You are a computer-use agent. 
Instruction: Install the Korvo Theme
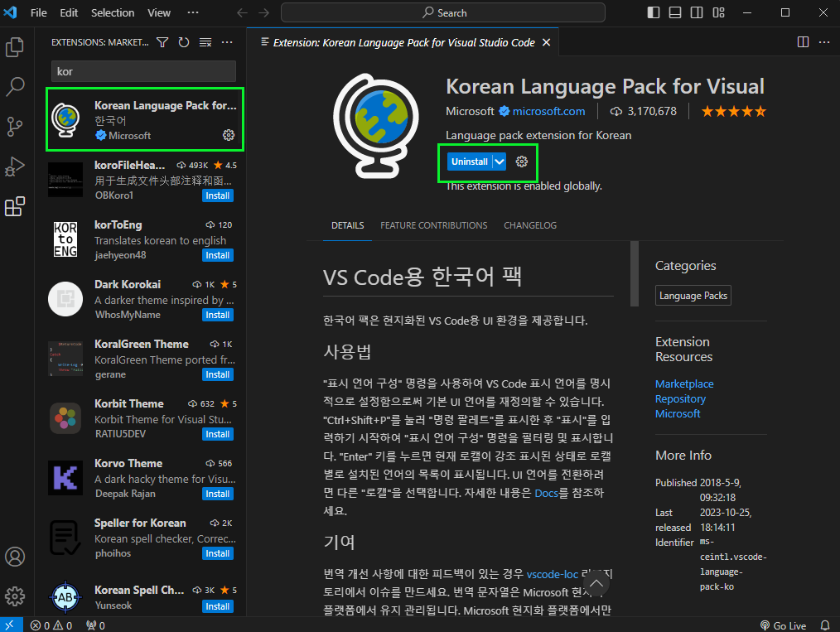tap(218, 494)
